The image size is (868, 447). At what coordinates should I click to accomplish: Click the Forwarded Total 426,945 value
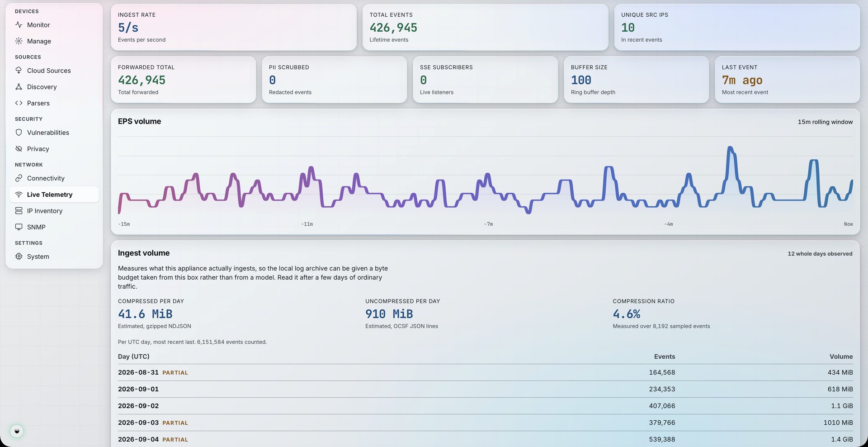point(142,80)
